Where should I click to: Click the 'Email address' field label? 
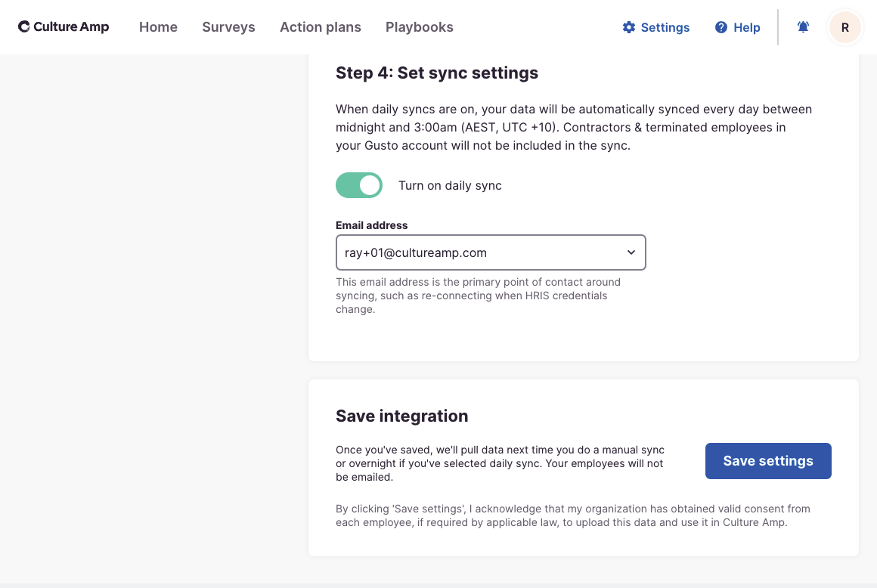click(x=371, y=225)
